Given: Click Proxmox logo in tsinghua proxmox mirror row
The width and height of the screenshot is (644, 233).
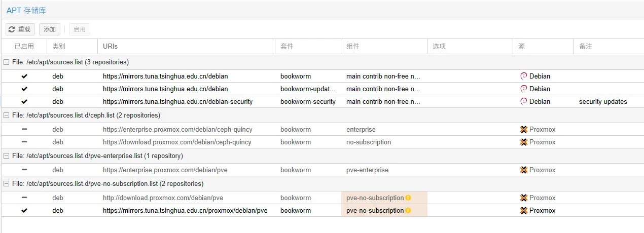Looking at the screenshot, I should point(524,210).
